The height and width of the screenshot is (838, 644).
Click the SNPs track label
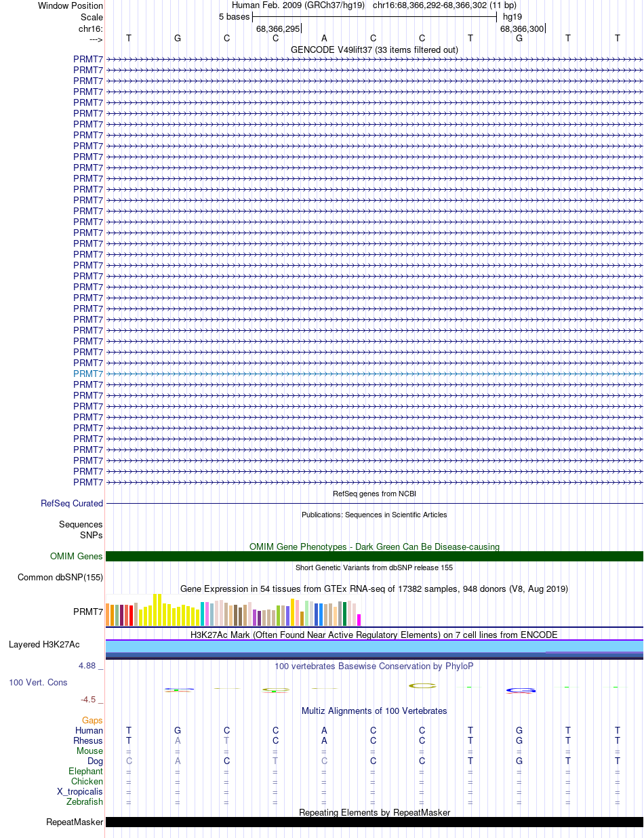92,536
